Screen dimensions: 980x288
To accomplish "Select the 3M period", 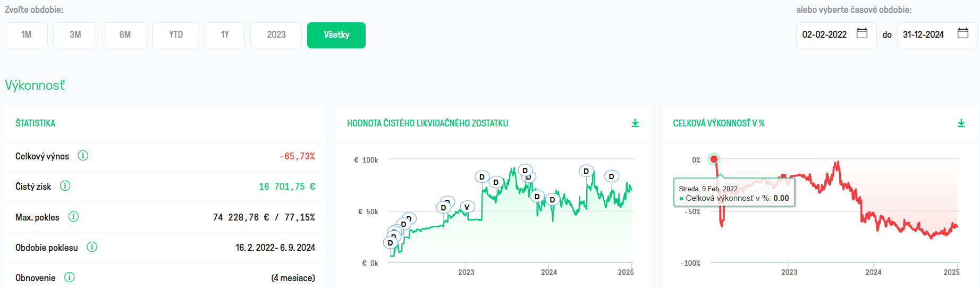I will pyautogui.click(x=75, y=35).
